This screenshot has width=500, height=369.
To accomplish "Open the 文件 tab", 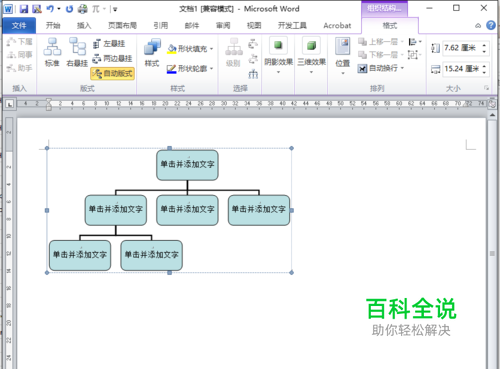I will (x=19, y=25).
